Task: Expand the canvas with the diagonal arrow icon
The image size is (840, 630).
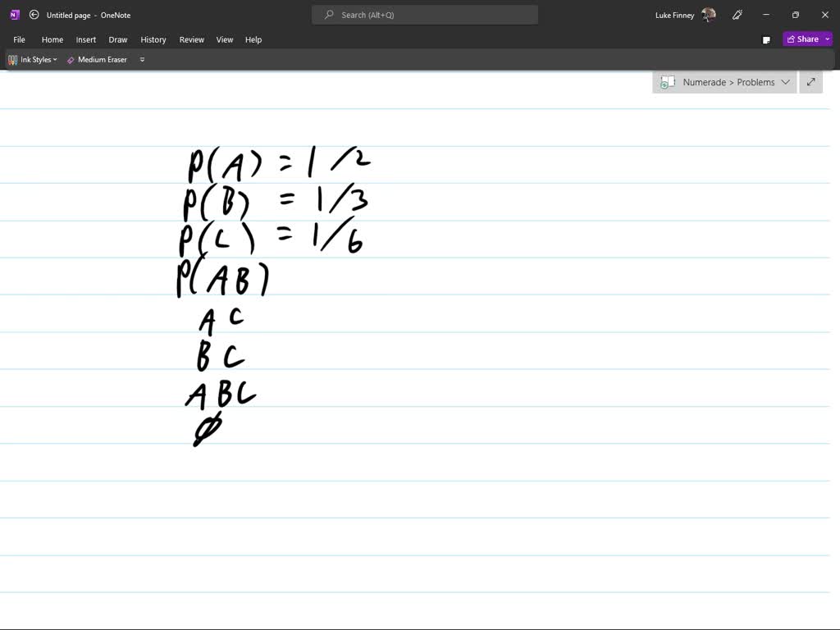Action: pyautogui.click(x=810, y=82)
